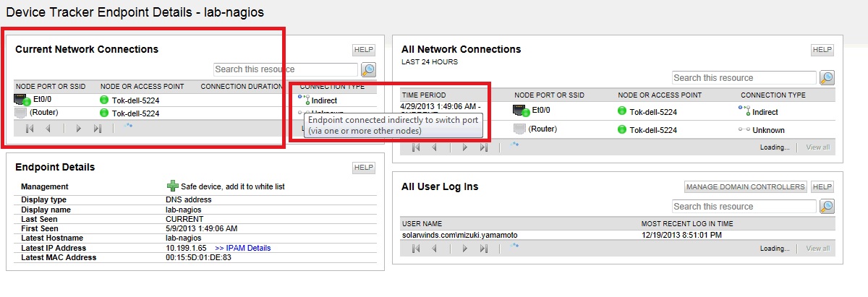Viewport: 868px width, 297px height.
Task: Click First Seen value 5/9/2013 1:49:06 AM
Action: coord(201,228)
